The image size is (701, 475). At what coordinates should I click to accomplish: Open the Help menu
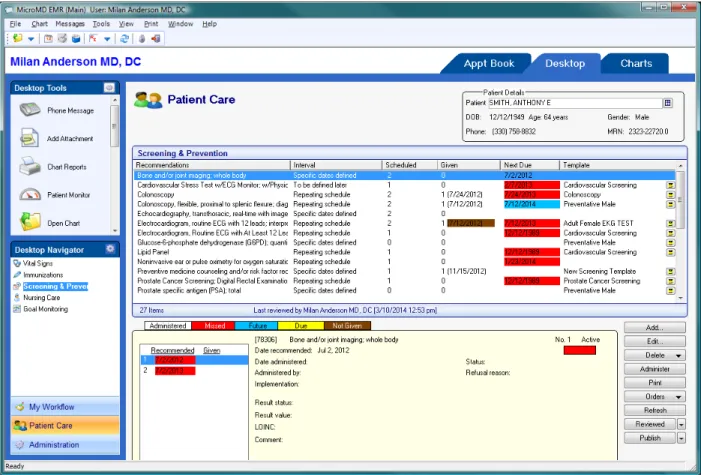click(209, 24)
